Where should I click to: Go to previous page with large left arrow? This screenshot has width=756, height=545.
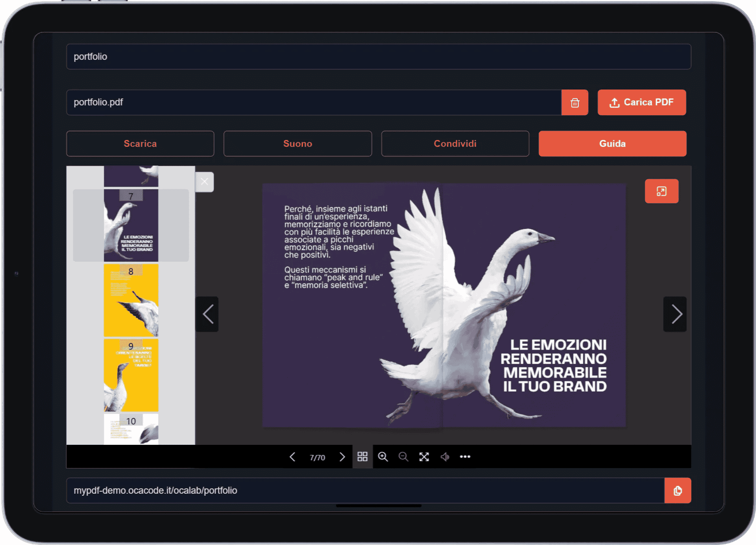208,314
